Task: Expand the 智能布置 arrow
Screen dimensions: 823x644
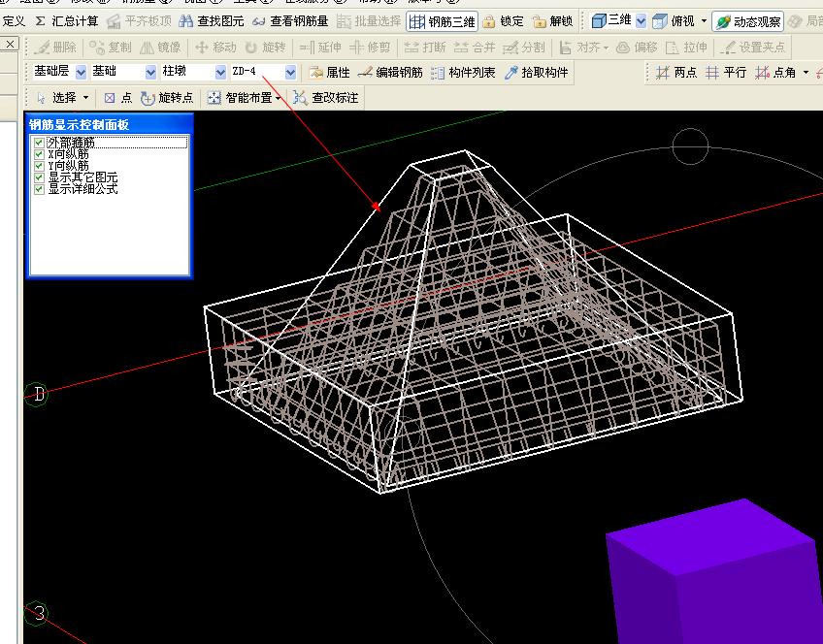Action: [279, 98]
